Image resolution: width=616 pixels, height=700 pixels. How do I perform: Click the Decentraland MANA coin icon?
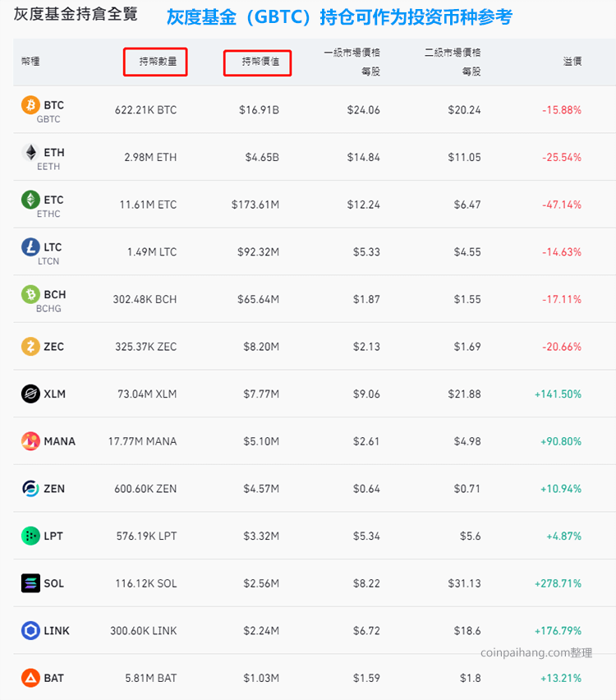[x=30, y=441]
